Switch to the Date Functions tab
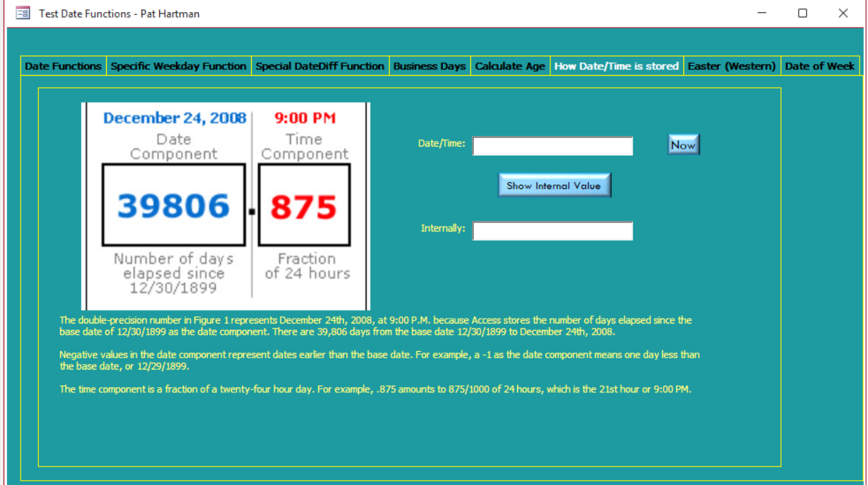The height and width of the screenshot is (485, 868). tap(64, 66)
